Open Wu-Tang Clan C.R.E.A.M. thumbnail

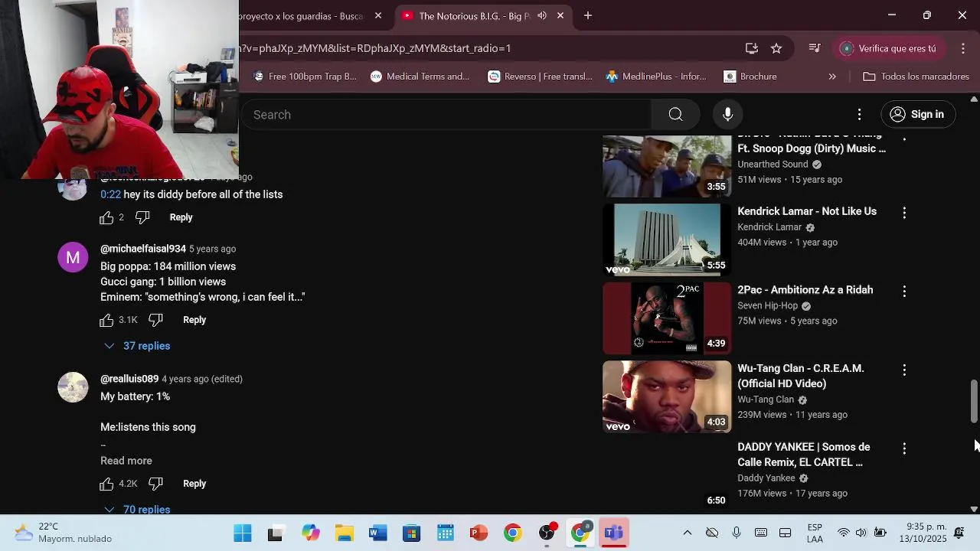pos(666,396)
